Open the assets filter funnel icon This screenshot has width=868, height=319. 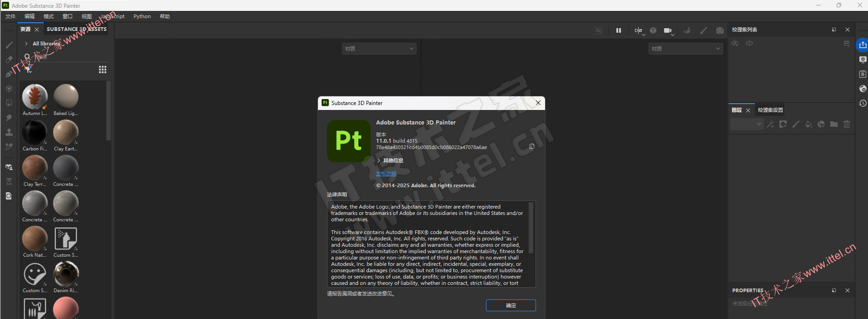(29, 70)
